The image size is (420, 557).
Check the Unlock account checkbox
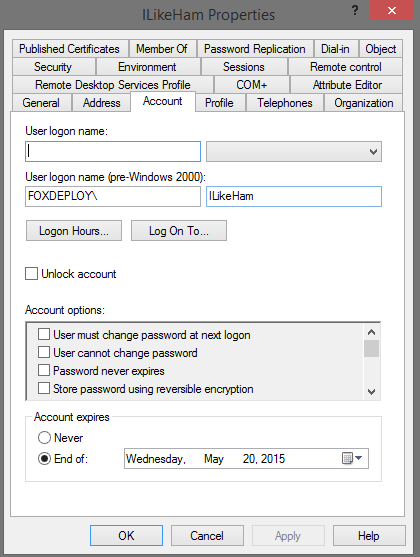point(32,274)
